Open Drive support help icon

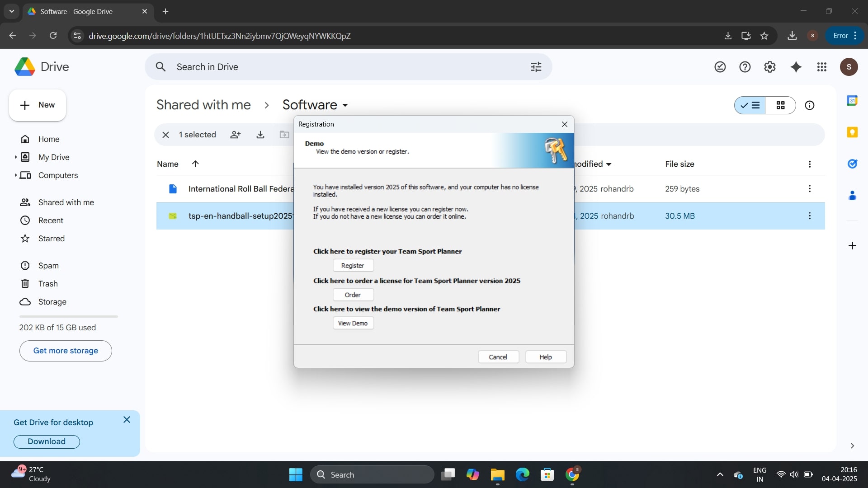point(745,67)
